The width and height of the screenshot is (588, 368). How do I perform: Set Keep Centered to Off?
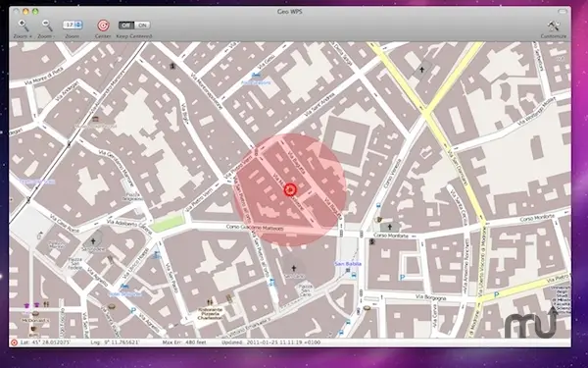coord(126,26)
